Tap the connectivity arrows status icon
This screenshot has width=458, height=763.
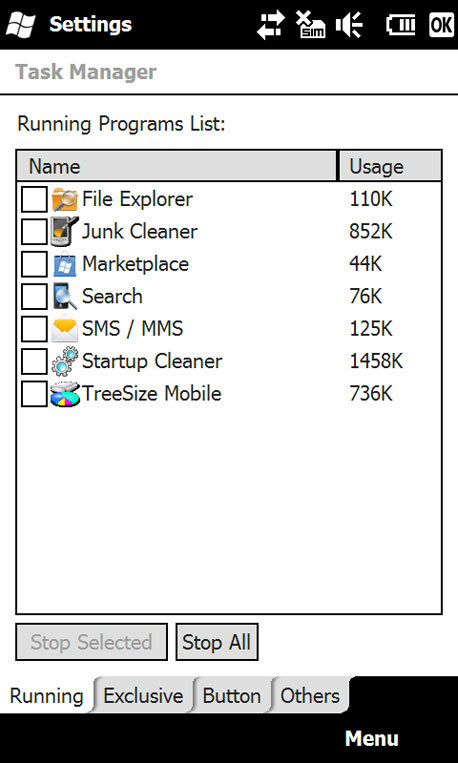coord(271,25)
